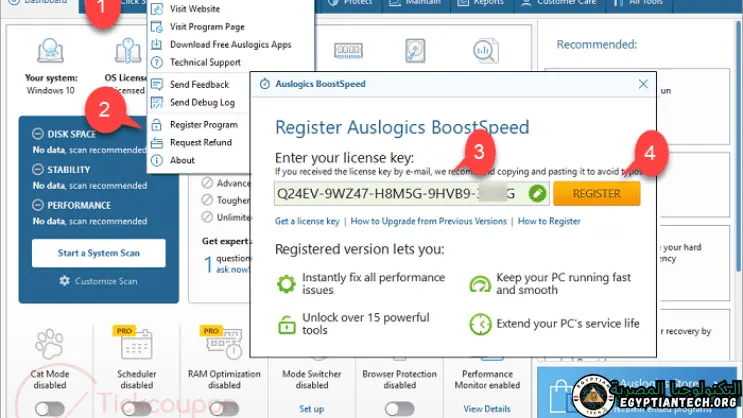The image size is (743, 418).
Task: Select Send Feedback menu entry
Action: pos(199,84)
